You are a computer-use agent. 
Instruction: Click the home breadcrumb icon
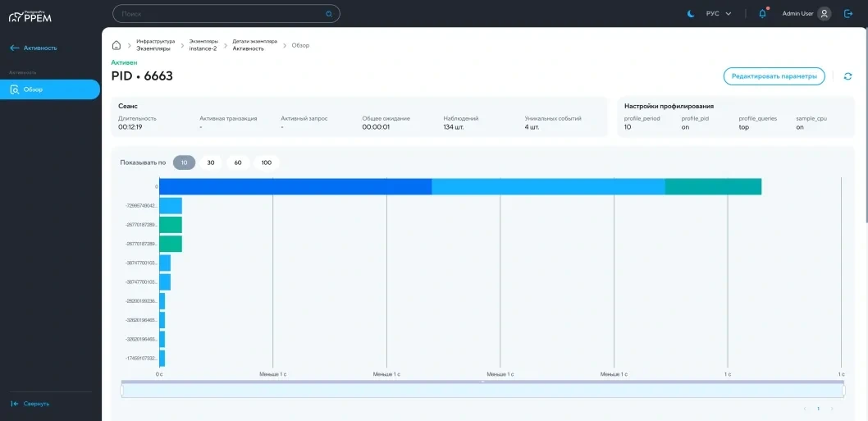tap(116, 45)
